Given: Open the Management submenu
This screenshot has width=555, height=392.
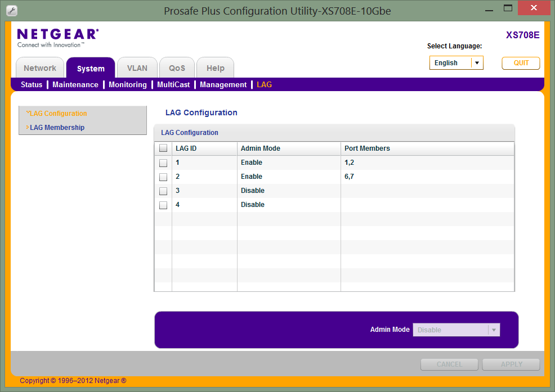Looking at the screenshot, I should coord(223,84).
